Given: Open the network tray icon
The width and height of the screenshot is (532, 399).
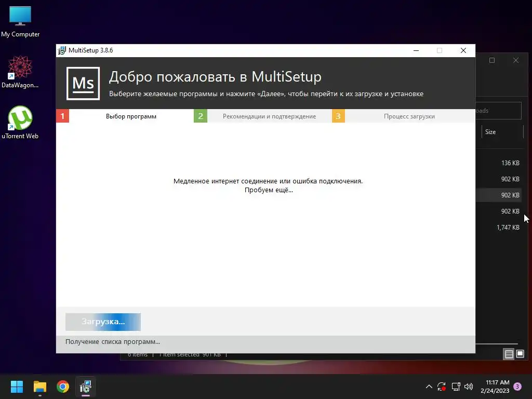Looking at the screenshot, I should point(456,387).
